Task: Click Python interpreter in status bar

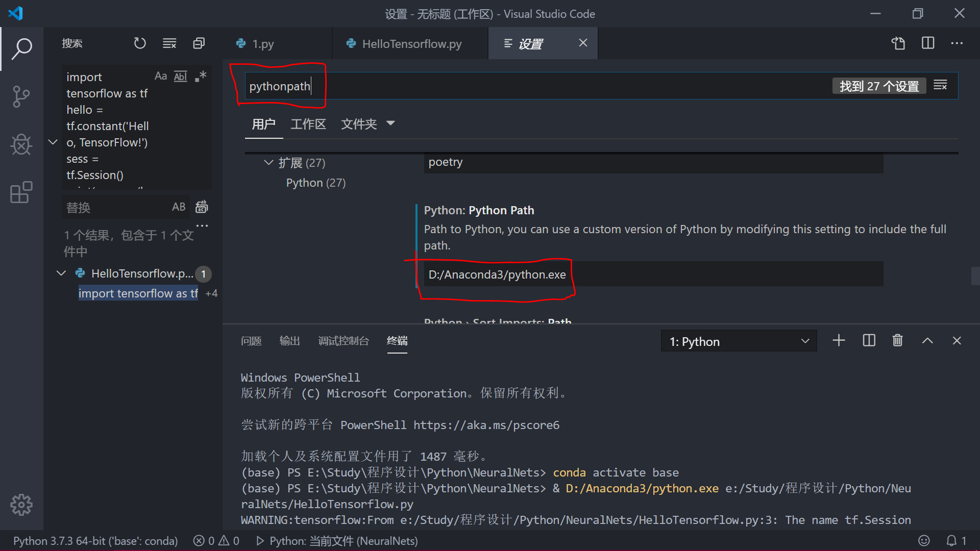Action: (x=95, y=541)
